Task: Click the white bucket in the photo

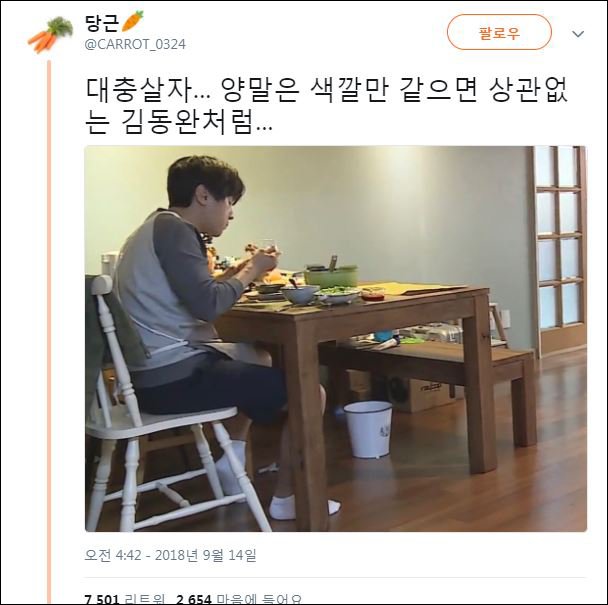Action: (368, 429)
